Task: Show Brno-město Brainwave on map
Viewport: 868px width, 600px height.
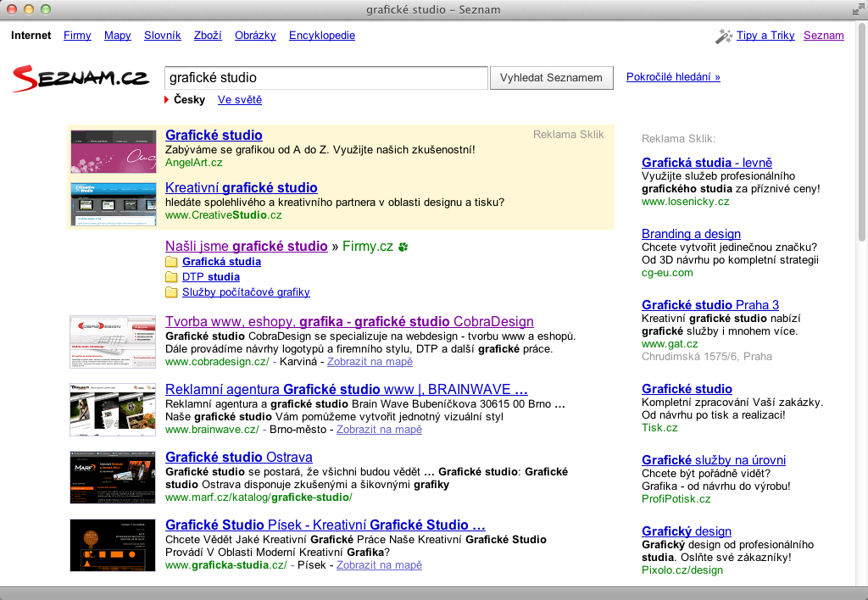Action: pos(379,430)
